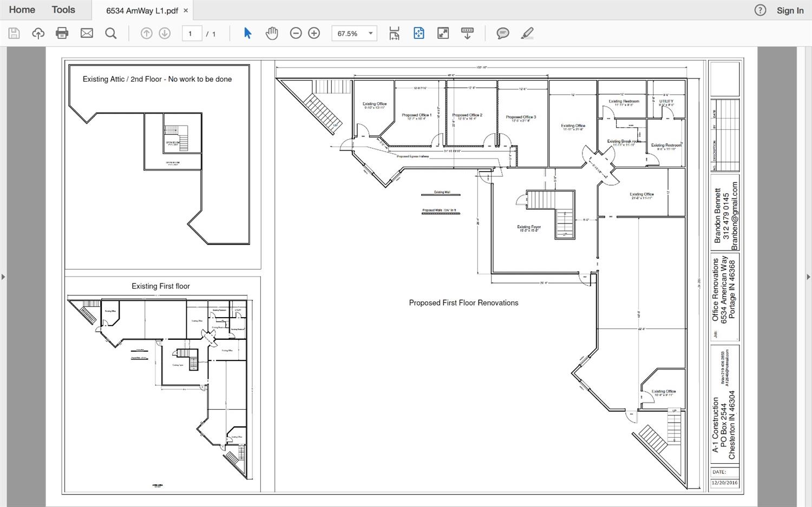The width and height of the screenshot is (812, 507).
Task: Zoom out with minus button
Action: (296, 34)
